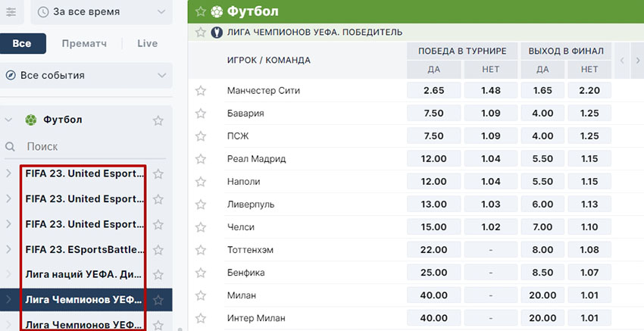Open the filter settings sliders icon

(11, 12)
